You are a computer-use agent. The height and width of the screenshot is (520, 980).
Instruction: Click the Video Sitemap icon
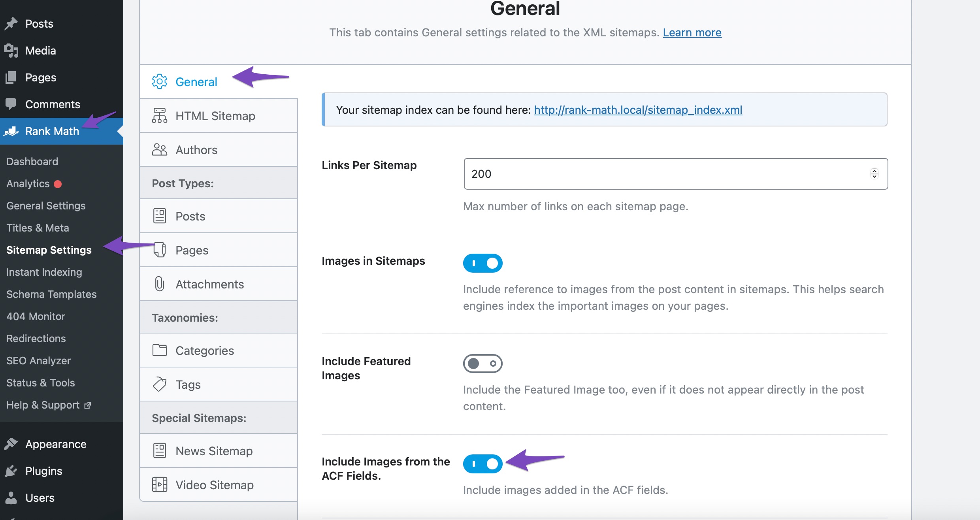tap(160, 484)
